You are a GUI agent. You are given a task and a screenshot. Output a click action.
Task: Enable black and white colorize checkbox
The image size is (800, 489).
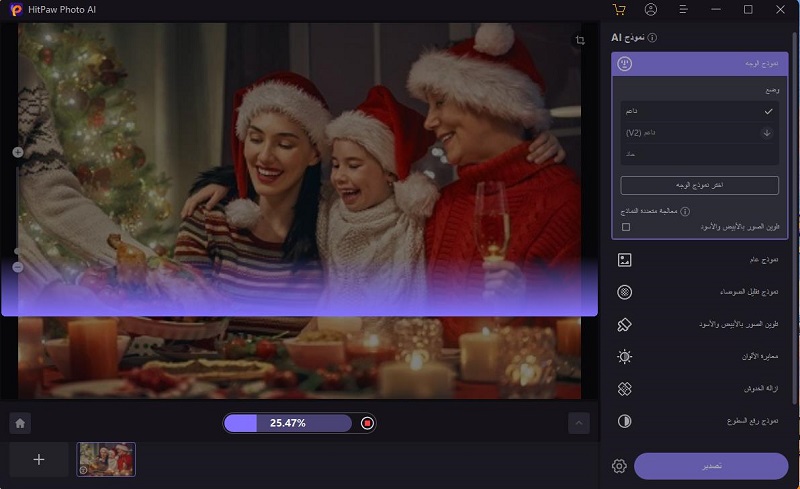(626, 227)
